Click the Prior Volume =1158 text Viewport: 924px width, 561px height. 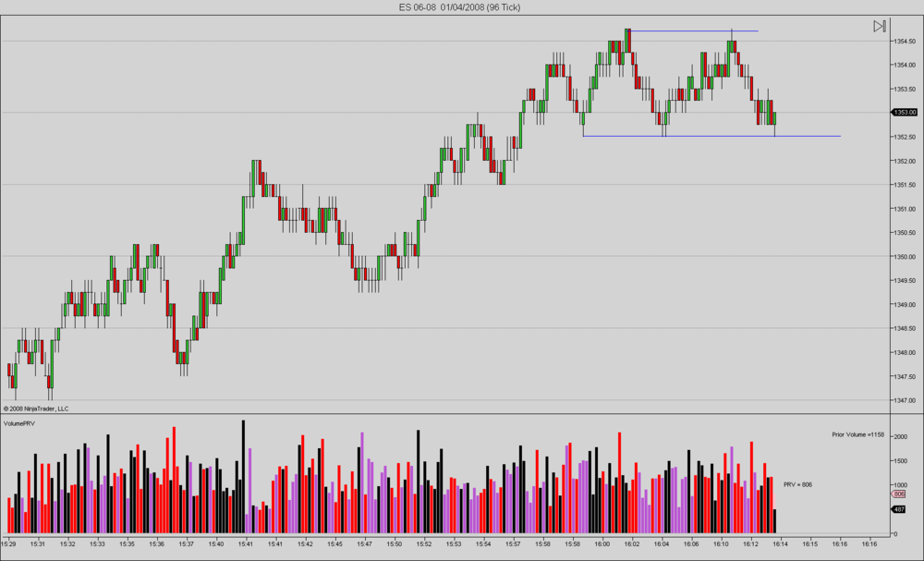coord(858,434)
